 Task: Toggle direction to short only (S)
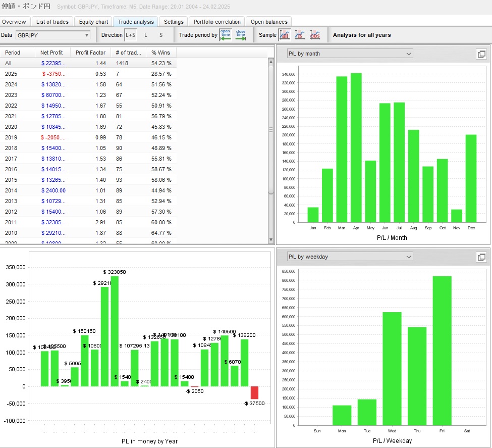(161, 35)
